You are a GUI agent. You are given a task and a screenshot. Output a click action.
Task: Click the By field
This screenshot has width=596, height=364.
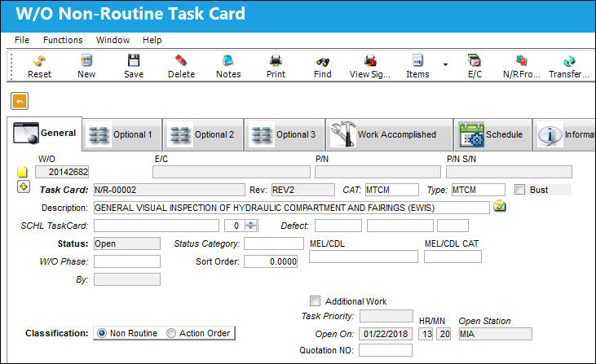click(127, 279)
